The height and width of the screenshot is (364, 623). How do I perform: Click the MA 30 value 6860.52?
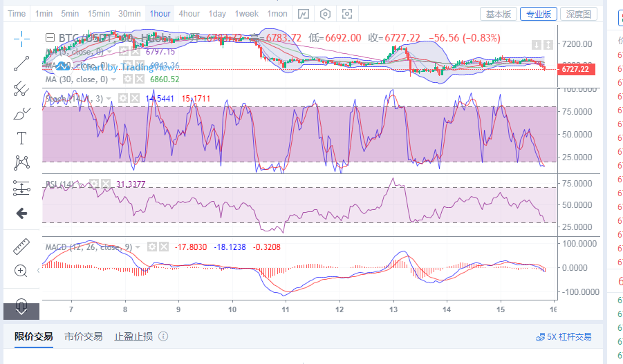[165, 79]
